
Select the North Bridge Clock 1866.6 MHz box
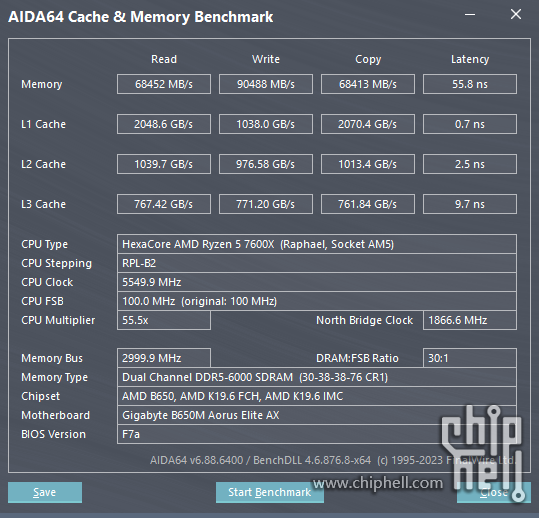tap(470, 320)
